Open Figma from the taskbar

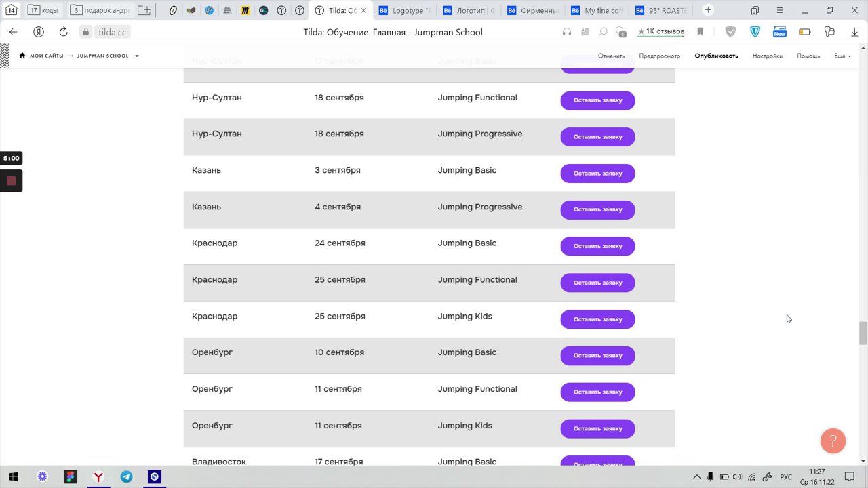pyautogui.click(x=71, y=476)
